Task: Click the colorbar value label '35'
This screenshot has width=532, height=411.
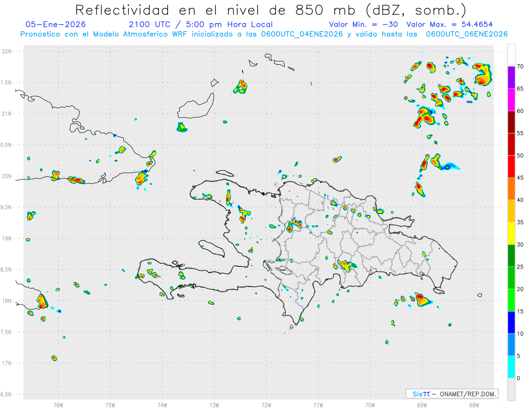Action: tap(521, 223)
